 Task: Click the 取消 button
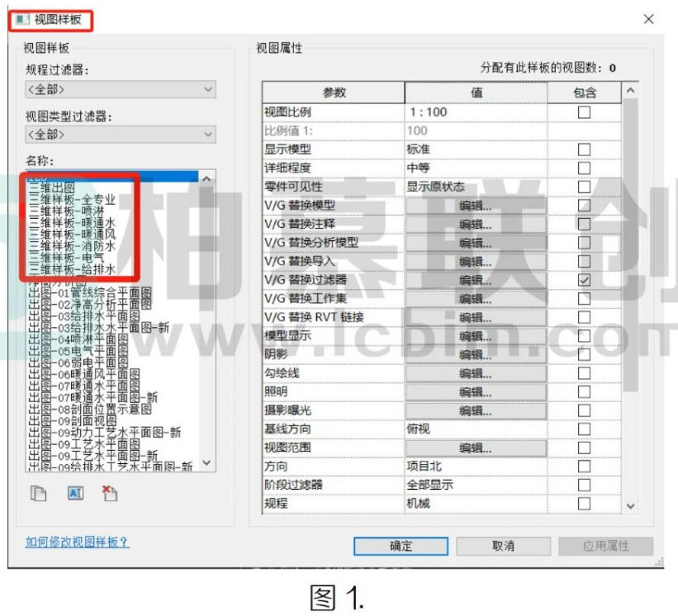click(503, 546)
